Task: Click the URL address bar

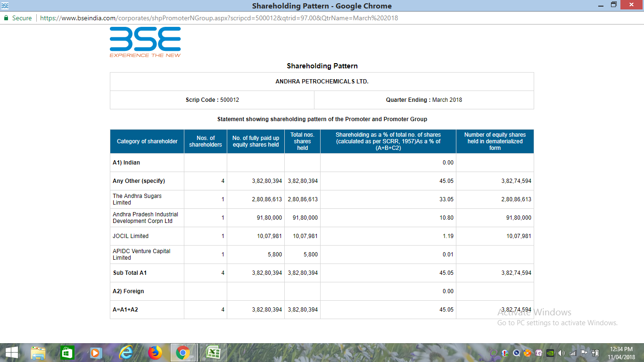Action: [219, 18]
